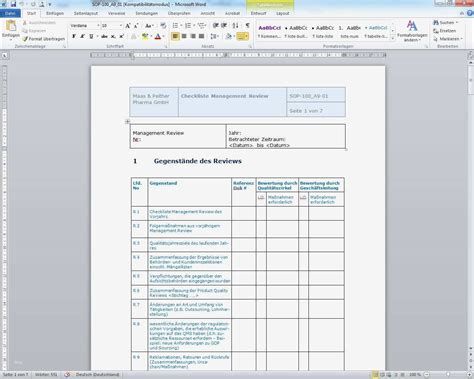Viewport: 474px width, 379px height.
Task: Expand the Suchen dropdown arrow
Action: point(457,23)
